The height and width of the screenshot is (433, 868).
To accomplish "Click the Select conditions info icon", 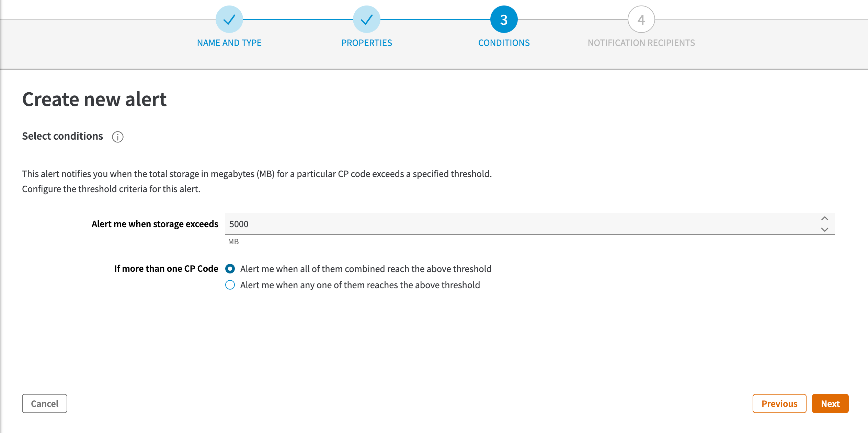I will 117,137.
